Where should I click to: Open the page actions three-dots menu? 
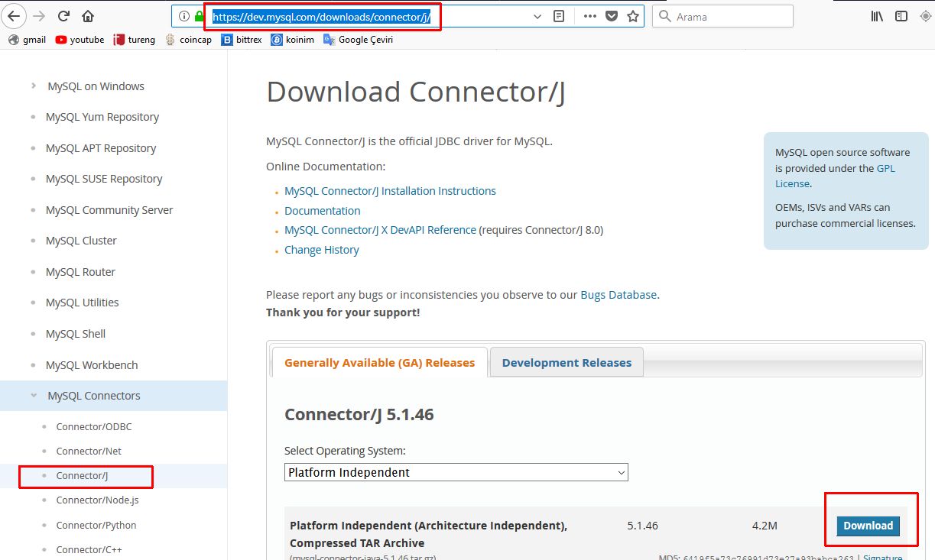[x=589, y=16]
